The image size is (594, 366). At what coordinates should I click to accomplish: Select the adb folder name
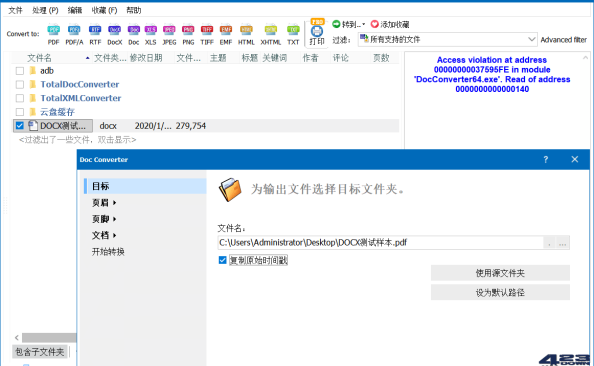(x=47, y=71)
